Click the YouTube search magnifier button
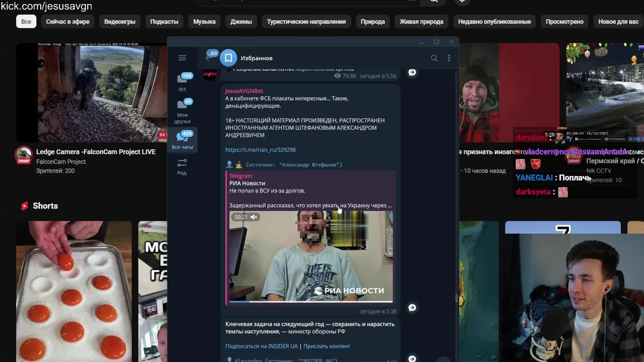This screenshot has height=362, width=644. [x=434, y=2]
